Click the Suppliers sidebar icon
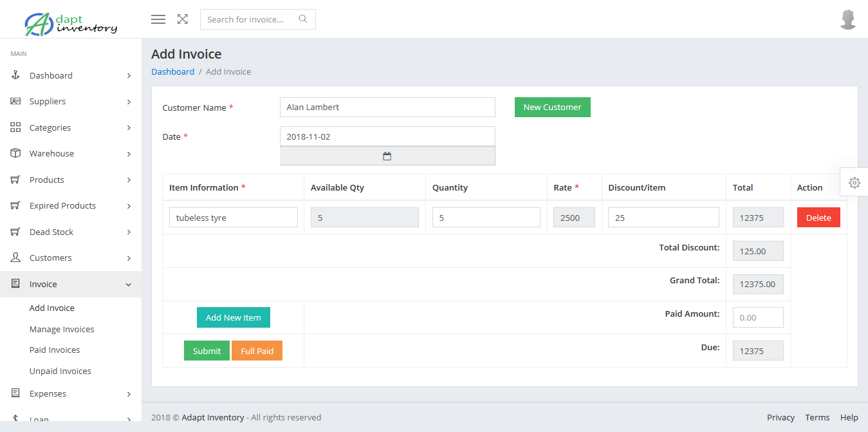868x432 pixels. click(x=15, y=101)
